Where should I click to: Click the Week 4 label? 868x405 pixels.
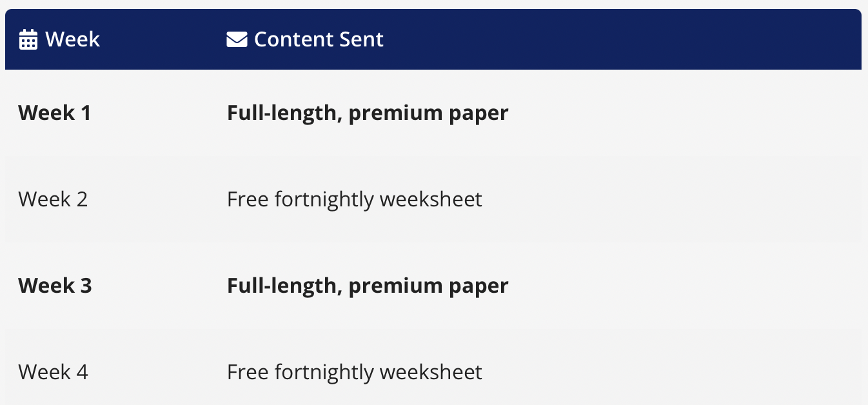[53, 372]
